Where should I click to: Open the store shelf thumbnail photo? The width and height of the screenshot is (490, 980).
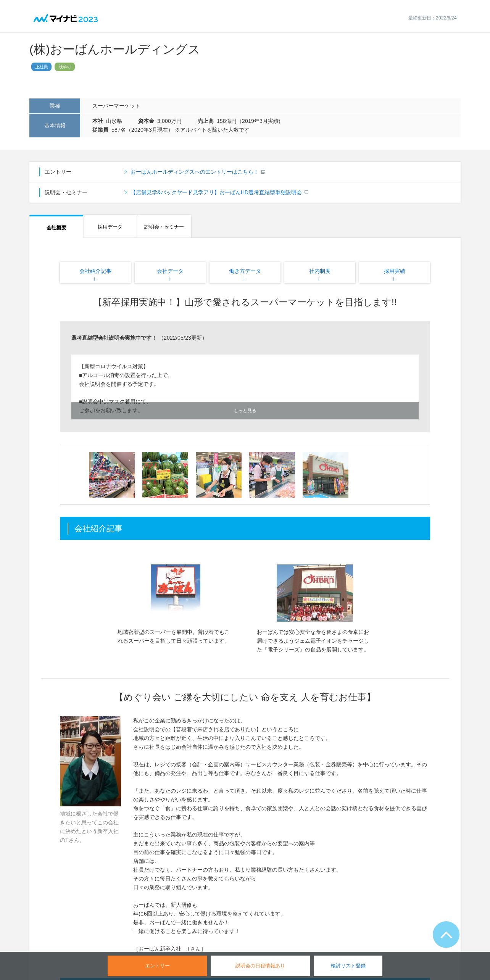pos(112,475)
